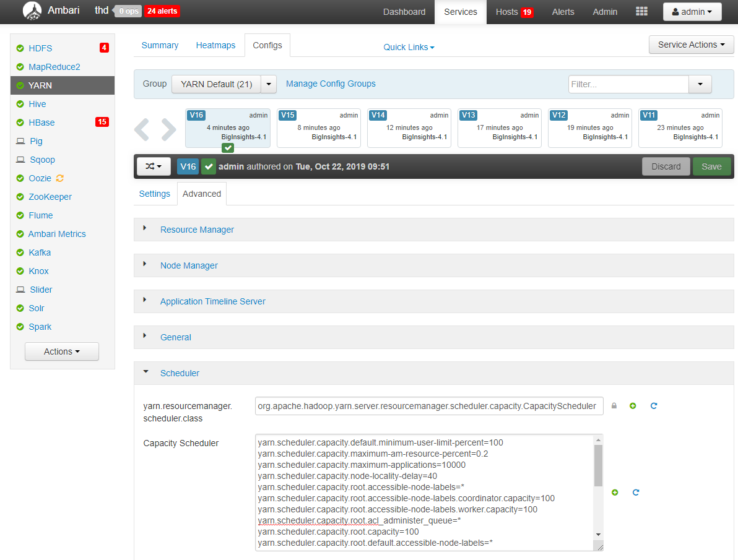Click the Capacity Scheduler textarea scrollbar
738x560 pixels.
[598, 466]
